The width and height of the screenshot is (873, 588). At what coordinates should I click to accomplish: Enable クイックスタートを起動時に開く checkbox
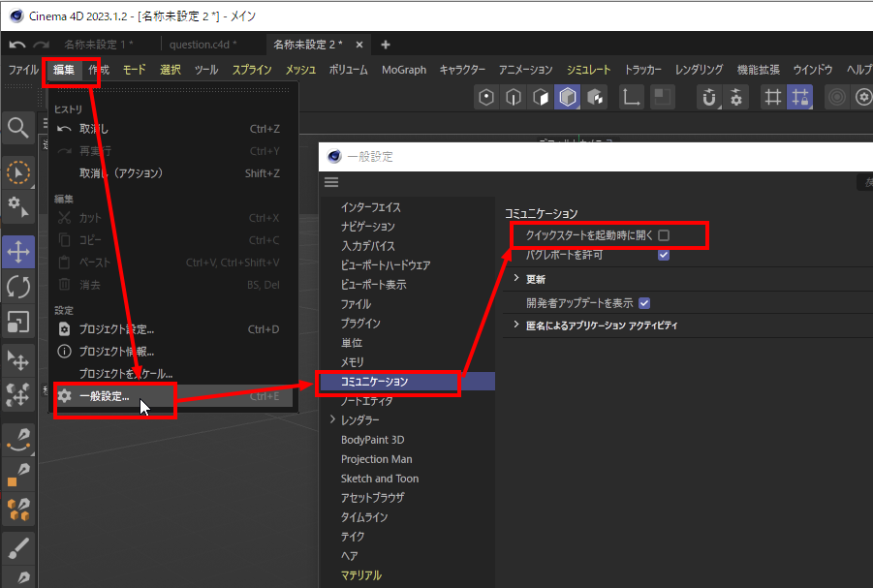pyautogui.click(x=664, y=235)
